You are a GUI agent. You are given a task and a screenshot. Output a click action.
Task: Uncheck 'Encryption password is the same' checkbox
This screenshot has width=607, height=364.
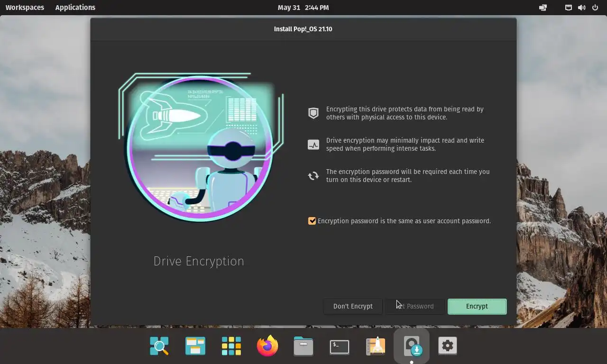tap(312, 221)
